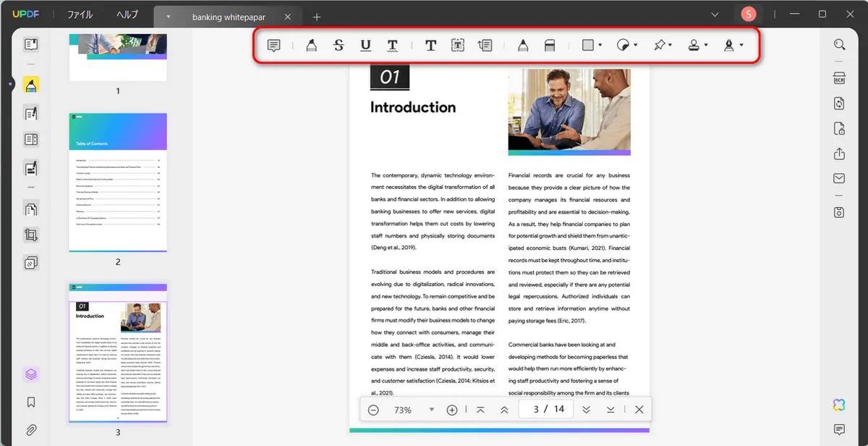
Task: Open the tab list dropdown arrow before the tab
Action: (168, 16)
